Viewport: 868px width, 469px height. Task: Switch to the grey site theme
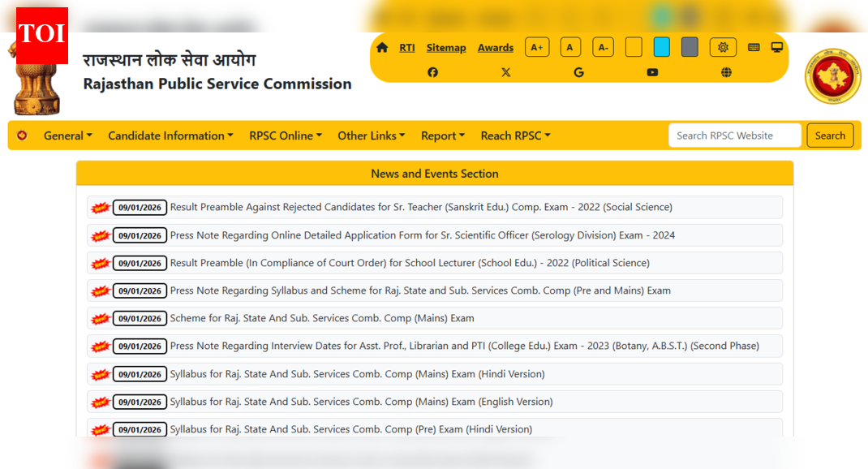point(690,47)
